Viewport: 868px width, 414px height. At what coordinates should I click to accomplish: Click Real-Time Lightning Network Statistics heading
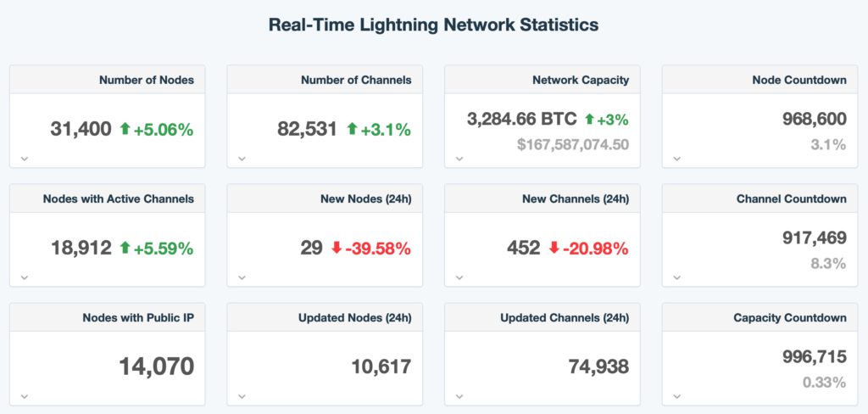[x=433, y=25]
